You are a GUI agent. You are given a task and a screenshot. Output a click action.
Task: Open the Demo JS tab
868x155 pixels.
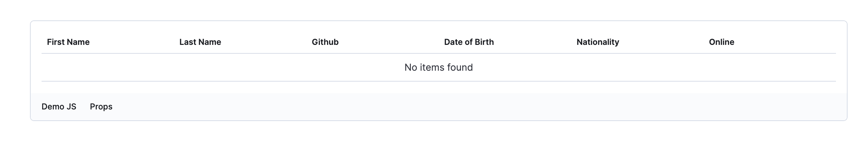59,107
